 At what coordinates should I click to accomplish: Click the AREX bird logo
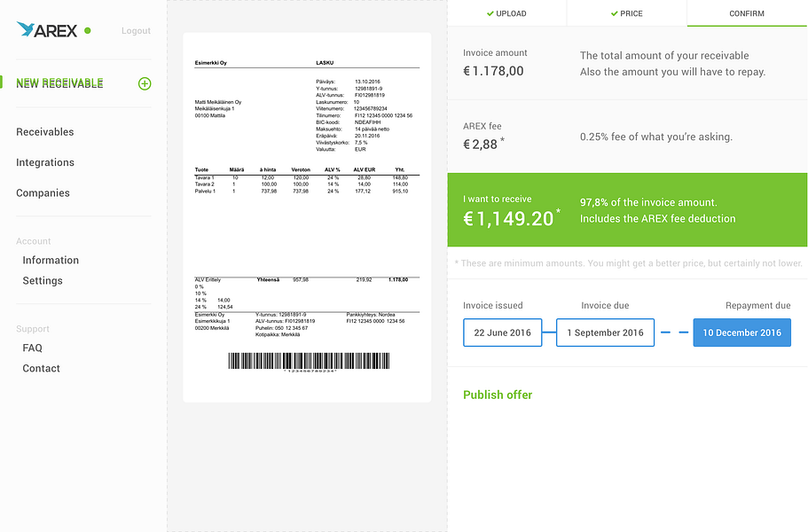pos(27,30)
